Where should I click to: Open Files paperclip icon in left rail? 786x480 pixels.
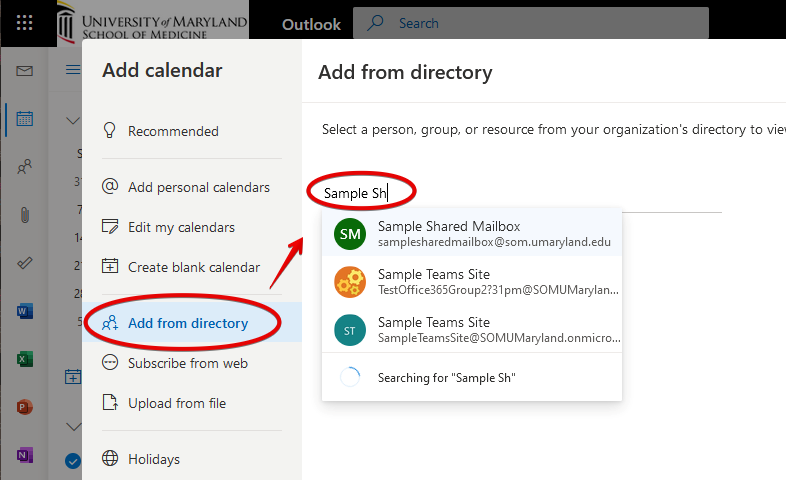(x=25, y=214)
